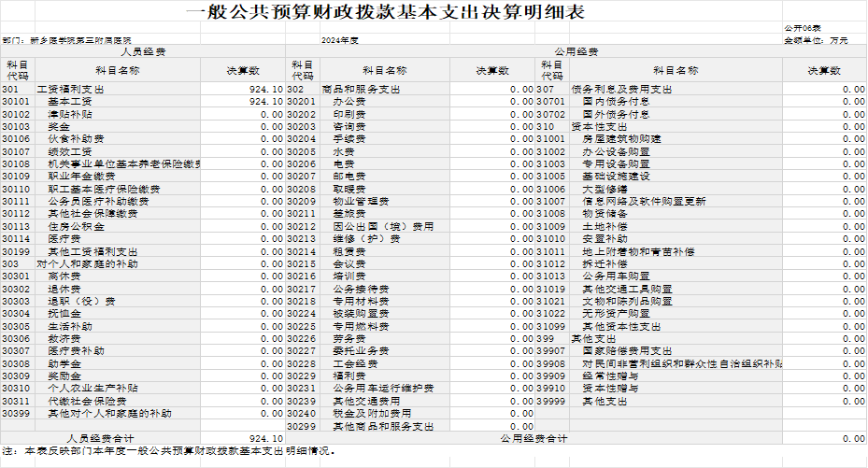Click the 基本工资 row label
Screen dimensions: 868x468
[x=70, y=101]
